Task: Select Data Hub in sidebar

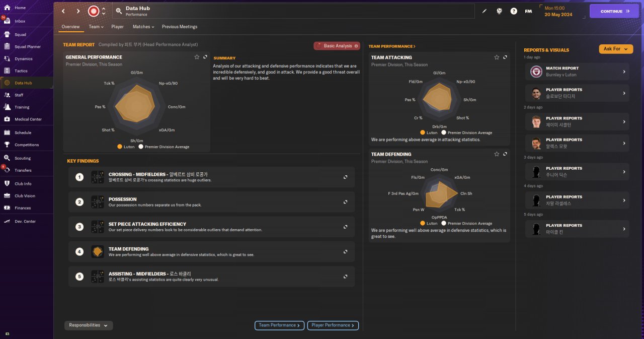Action: coord(27,83)
